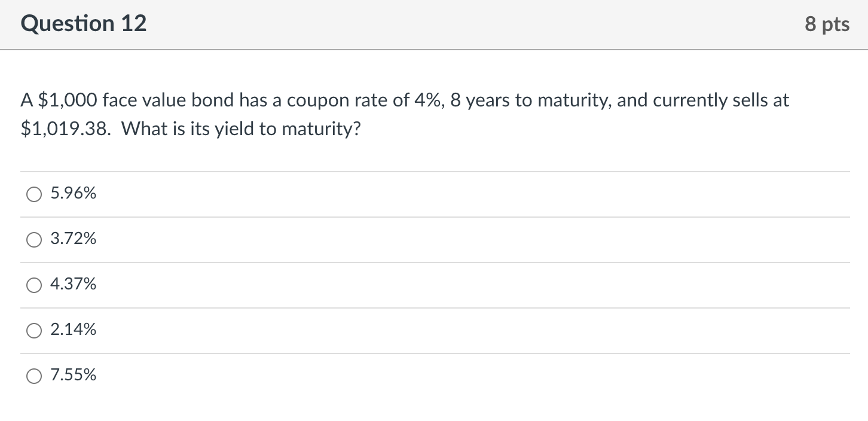
Task: Select the 7.55% answer option
Action: click(x=34, y=376)
